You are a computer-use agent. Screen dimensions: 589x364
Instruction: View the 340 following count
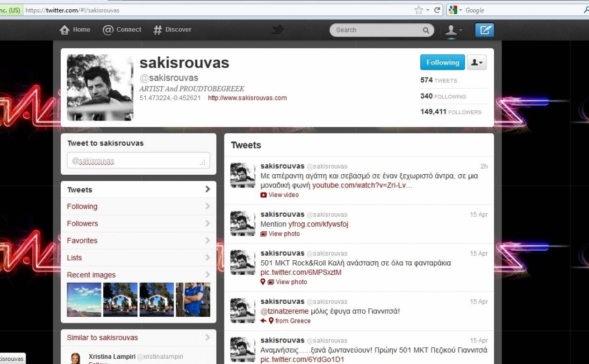coord(443,96)
